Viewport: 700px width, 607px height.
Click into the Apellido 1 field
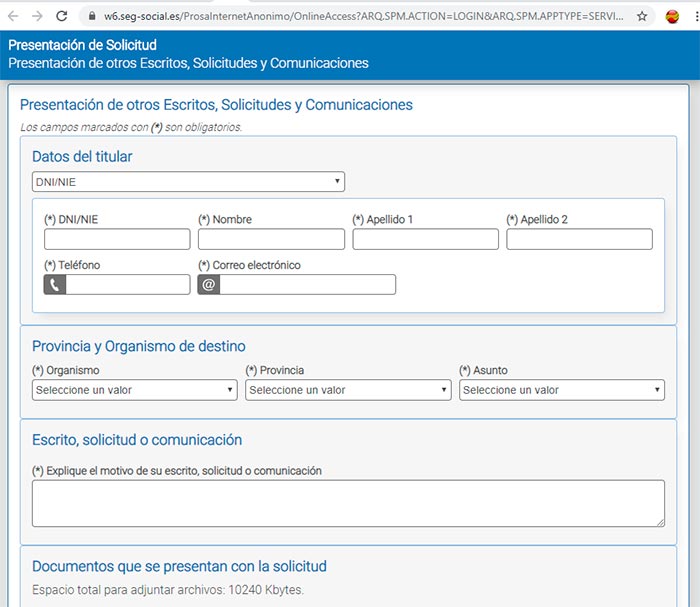coord(425,239)
